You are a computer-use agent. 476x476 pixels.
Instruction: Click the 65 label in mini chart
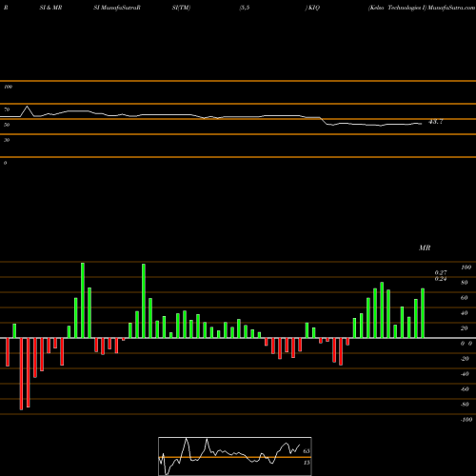(x=307, y=451)
